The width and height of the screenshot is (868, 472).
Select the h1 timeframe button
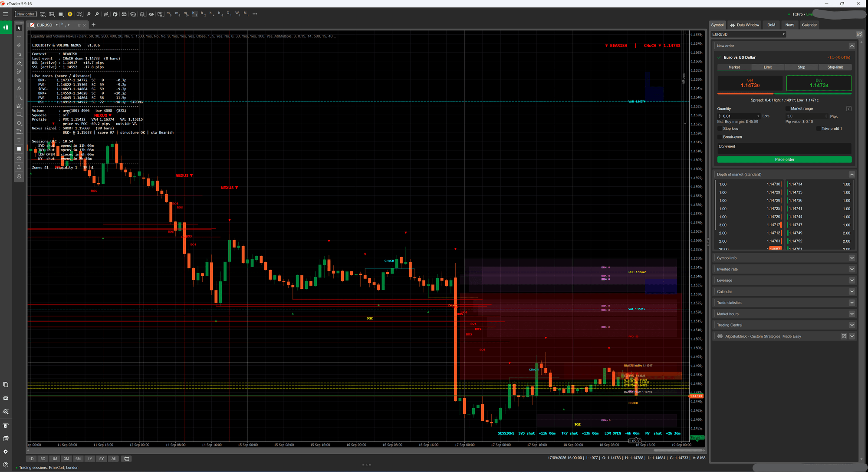194,14
